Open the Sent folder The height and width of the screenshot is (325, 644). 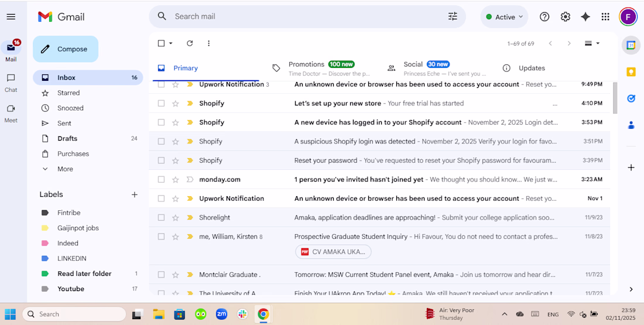pyautogui.click(x=64, y=123)
